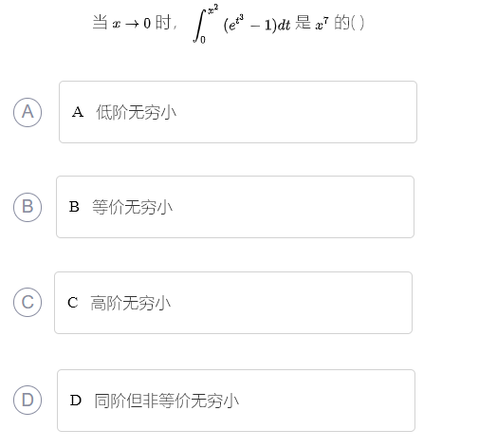Image resolution: width=497 pixels, height=448 pixels.
Task: Click the x⁷ term in the question
Action: point(322,23)
